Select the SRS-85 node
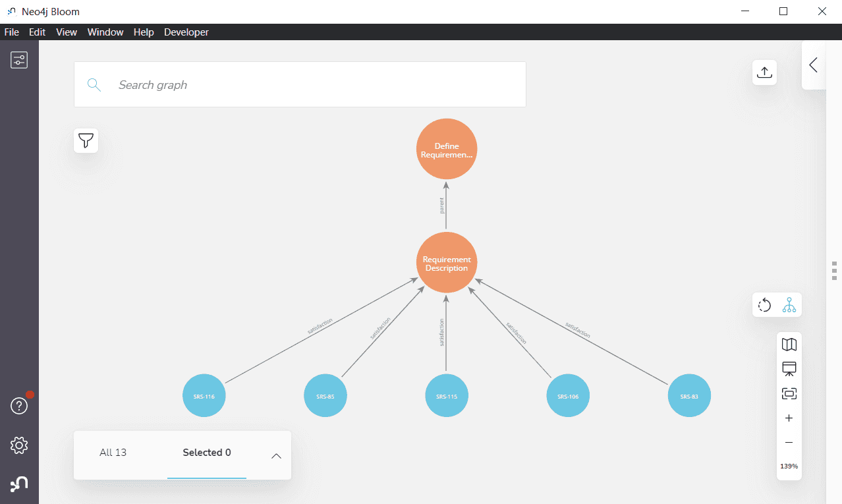The image size is (842, 504). (325, 396)
